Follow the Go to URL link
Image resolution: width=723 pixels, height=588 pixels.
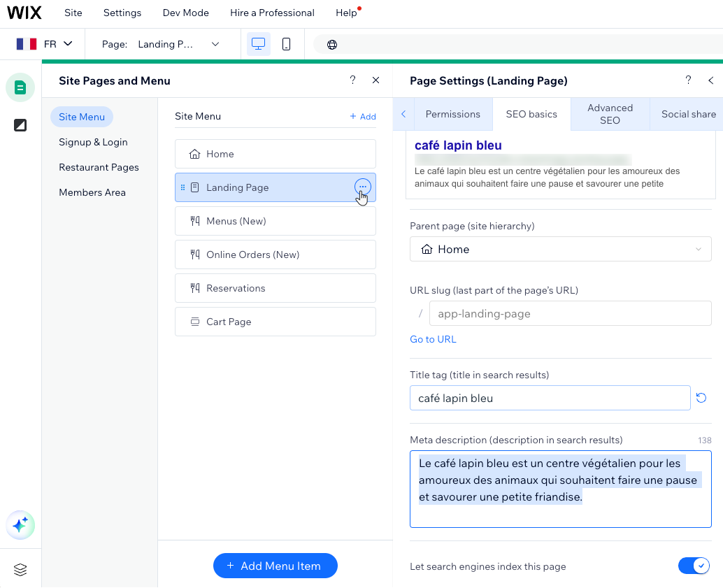click(433, 339)
